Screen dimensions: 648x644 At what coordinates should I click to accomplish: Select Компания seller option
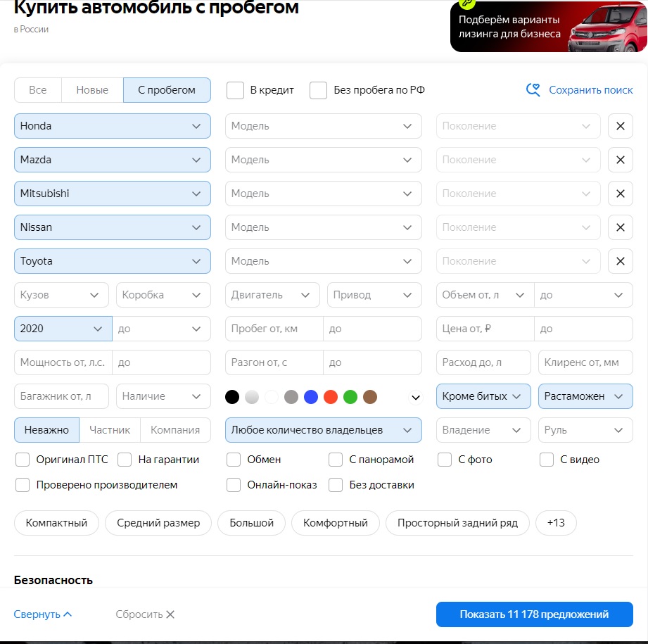tap(175, 430)
